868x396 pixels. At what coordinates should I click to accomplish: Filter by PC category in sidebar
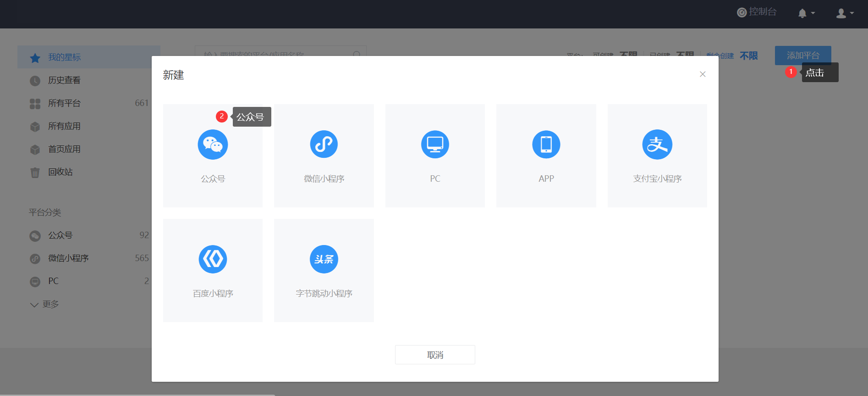tap(89, 281)
